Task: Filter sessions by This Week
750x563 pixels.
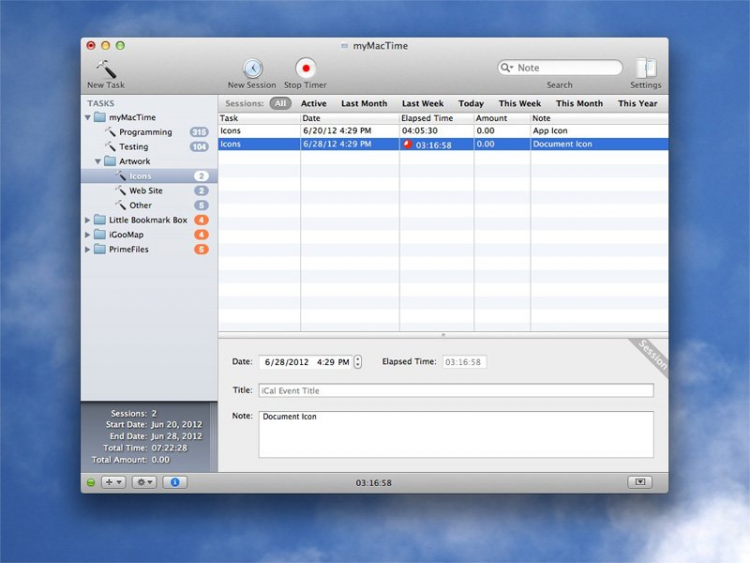Action: point(520,103)
